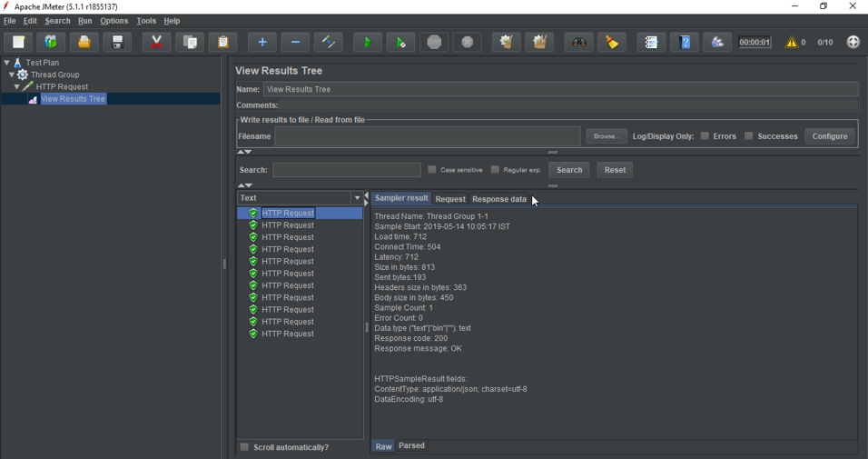Open the Text renderer dropdown
The image size is (868, 459).
coord(357,198)
